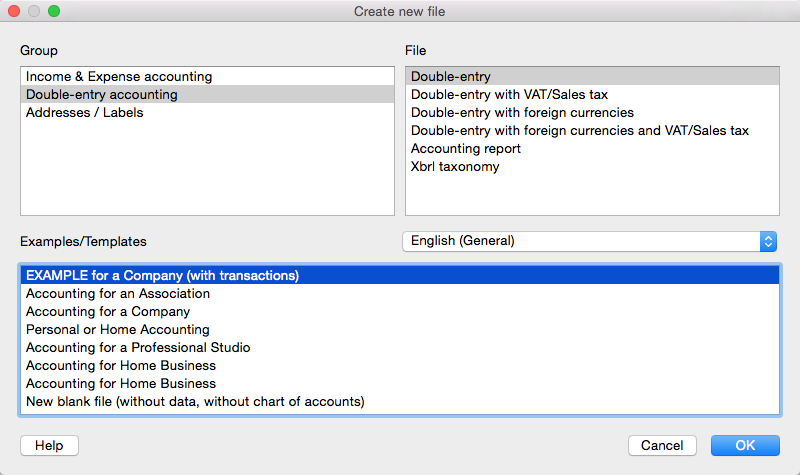Choose New blank file template
The width and height of the screenshot is (800, 475).
tap(400, 402)
